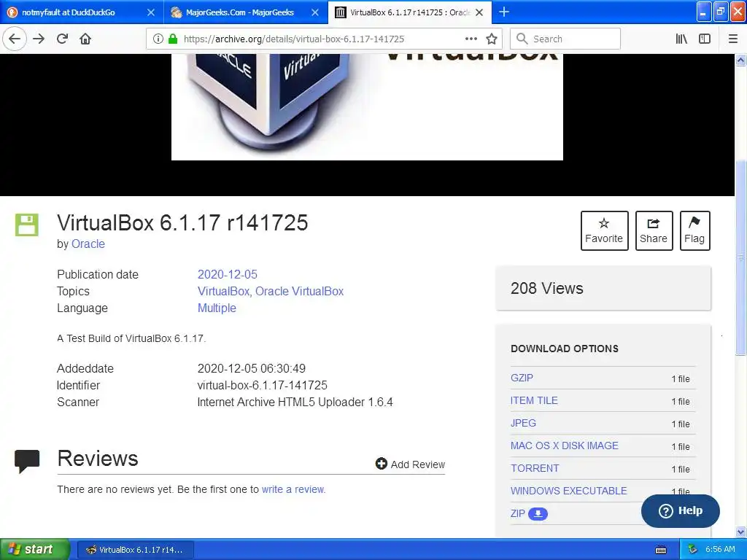The width and height of the screenshot is (747, 560).
Task: Download the JPEG option
Action: [523, 423]
